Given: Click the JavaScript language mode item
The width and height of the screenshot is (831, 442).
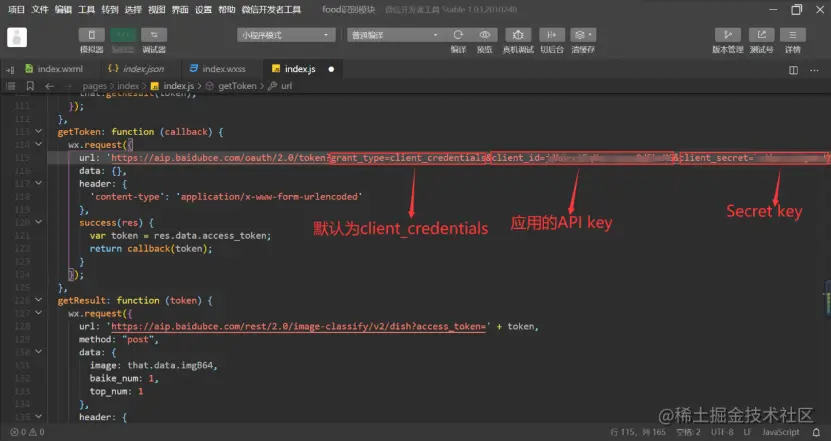Looking at the screenshot, I should pyautogui.click(x=781, y=432).
